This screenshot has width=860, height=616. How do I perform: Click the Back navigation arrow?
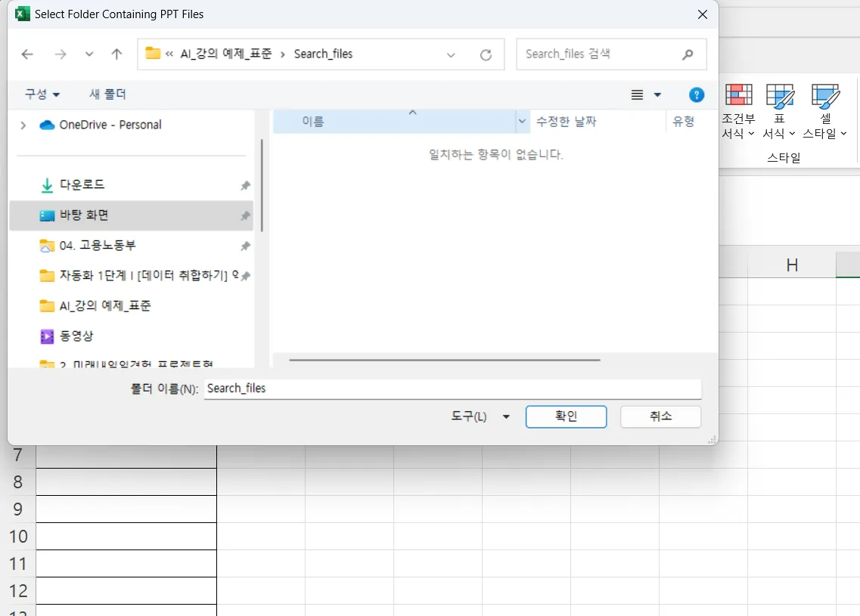pos(28,54)
